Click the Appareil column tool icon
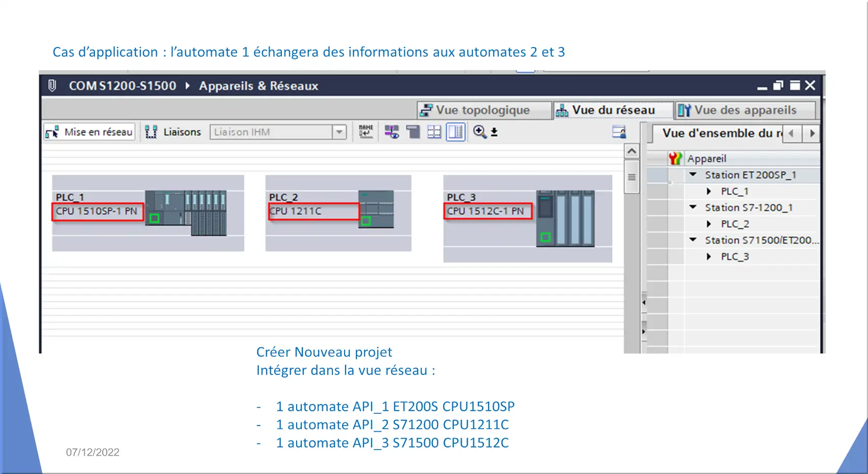 pos(675,158)
